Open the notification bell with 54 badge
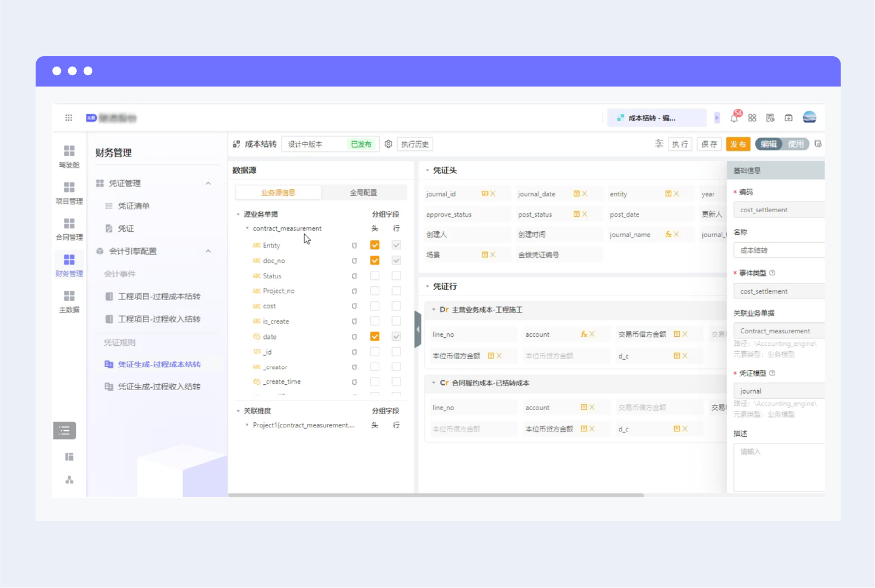This screenshot has width=875, height=588. [735, 117]
